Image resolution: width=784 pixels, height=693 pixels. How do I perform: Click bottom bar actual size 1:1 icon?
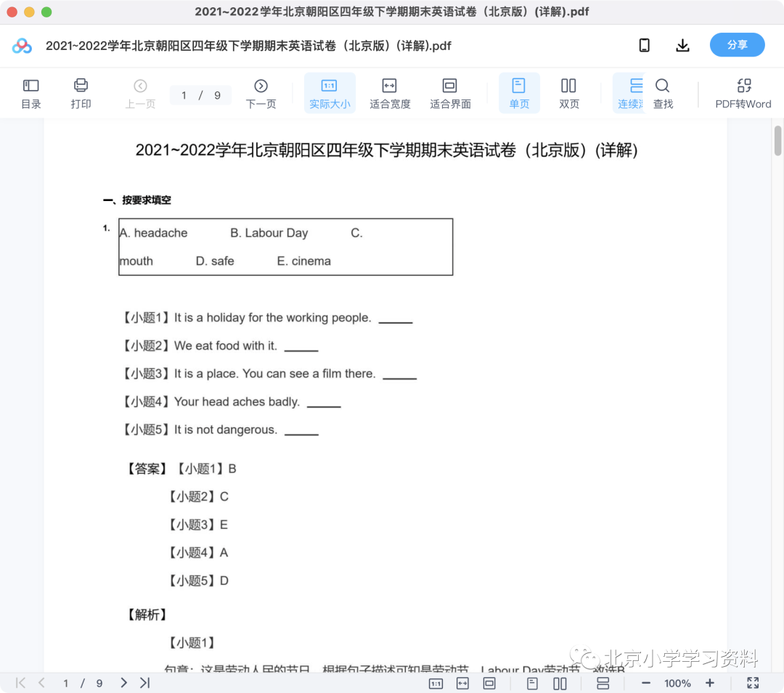click(x=436, y=683)
